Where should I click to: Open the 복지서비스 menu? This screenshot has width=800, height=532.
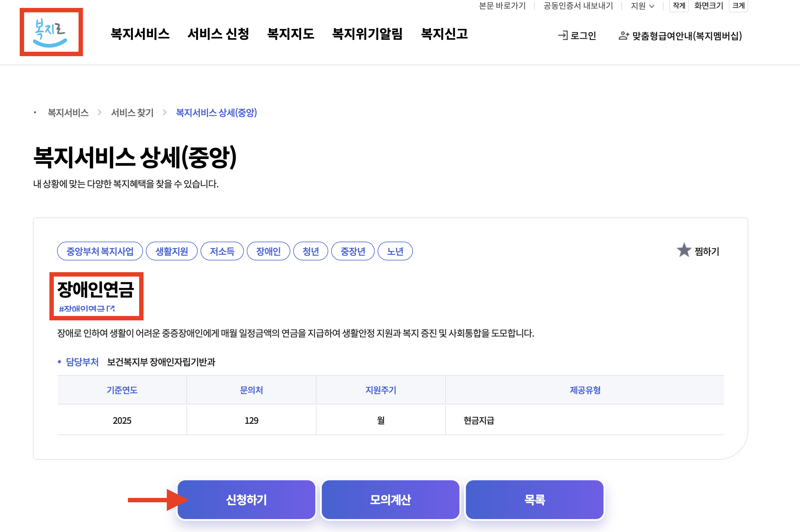pyautogui.click(x=140, y=34)
